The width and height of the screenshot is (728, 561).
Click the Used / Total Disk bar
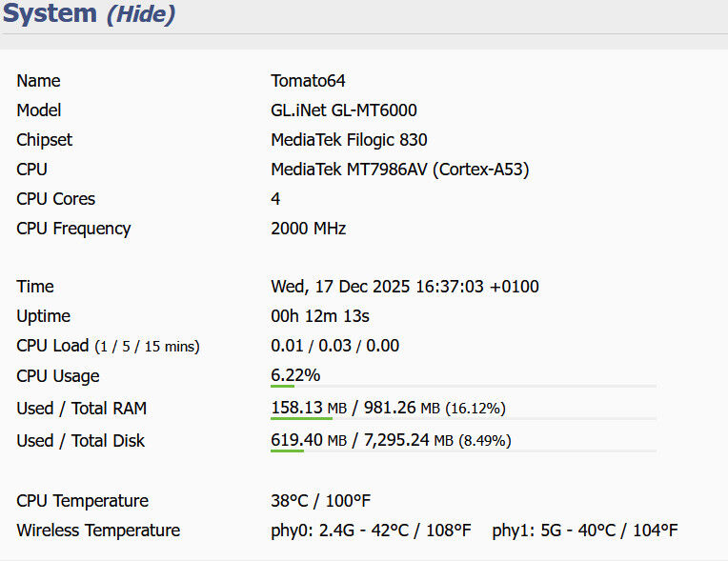[x=463, y=451]
